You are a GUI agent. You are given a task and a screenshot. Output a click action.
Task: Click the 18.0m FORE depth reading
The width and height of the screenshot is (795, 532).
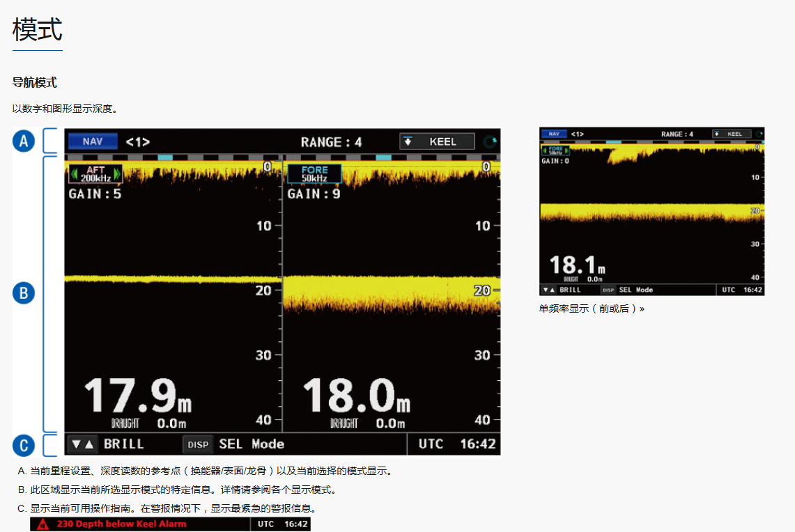356,396
